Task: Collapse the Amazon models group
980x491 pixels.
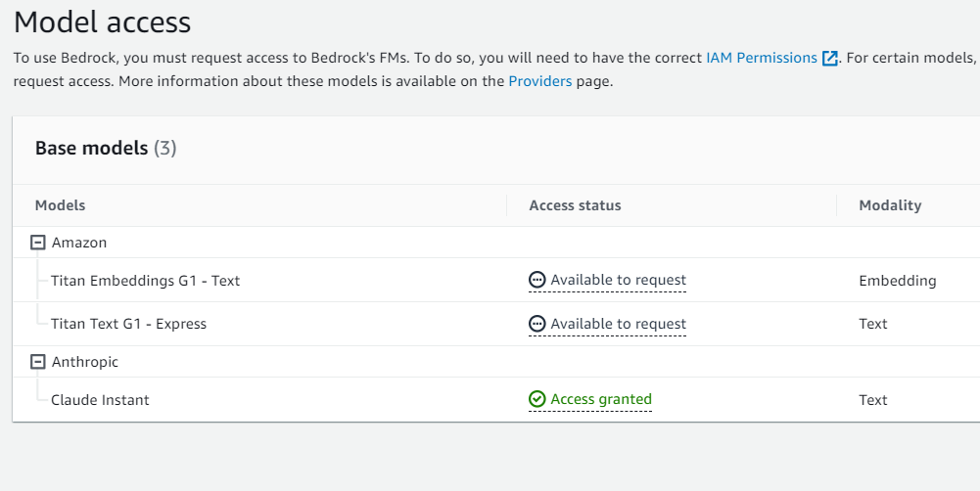Action: tap(38, 243)
